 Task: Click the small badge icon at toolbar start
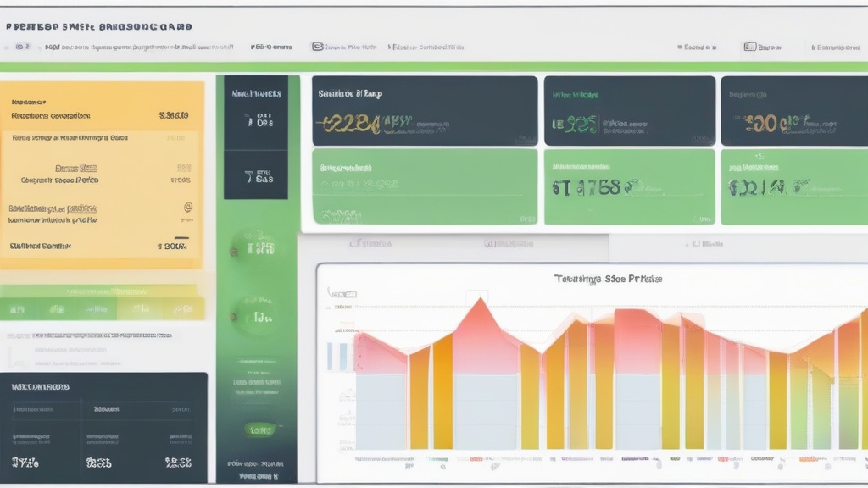(x=22, y=47)
